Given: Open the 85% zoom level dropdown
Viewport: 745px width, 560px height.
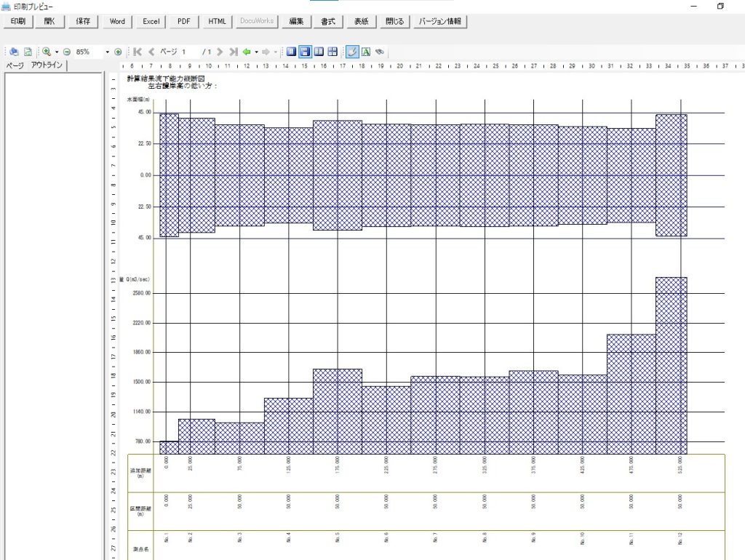Looking at the screenshot, I should point(108,52).
